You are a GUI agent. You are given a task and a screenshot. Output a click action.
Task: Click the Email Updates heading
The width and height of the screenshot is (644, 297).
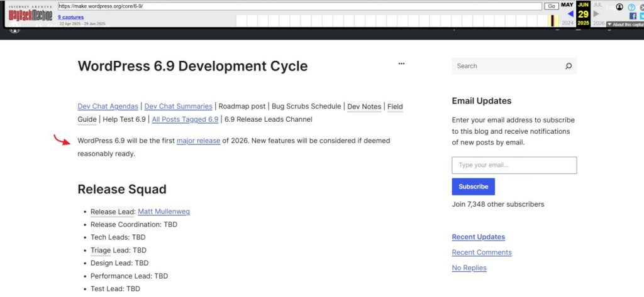pos(482,101)
